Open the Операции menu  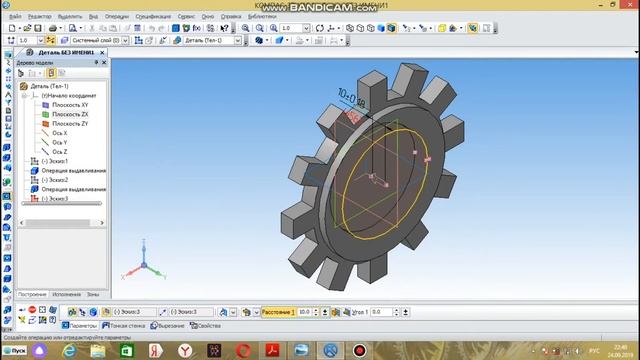tap(117, 17)
